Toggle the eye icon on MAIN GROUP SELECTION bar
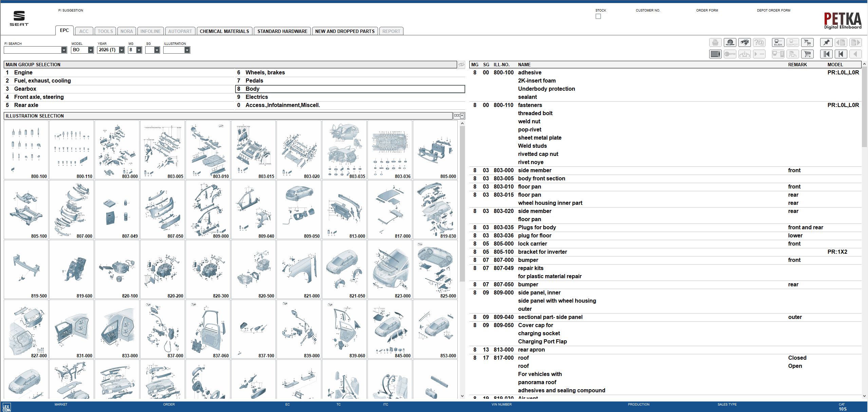 pos(462,64)
